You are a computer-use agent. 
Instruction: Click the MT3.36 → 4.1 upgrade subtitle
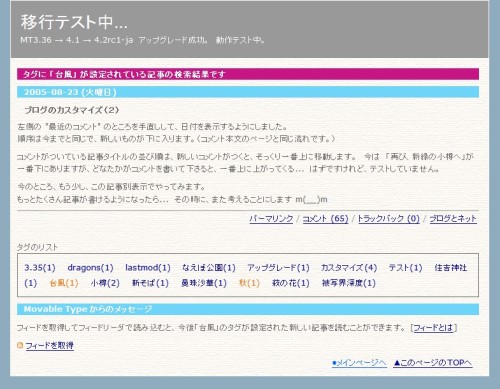click(142, 40)
